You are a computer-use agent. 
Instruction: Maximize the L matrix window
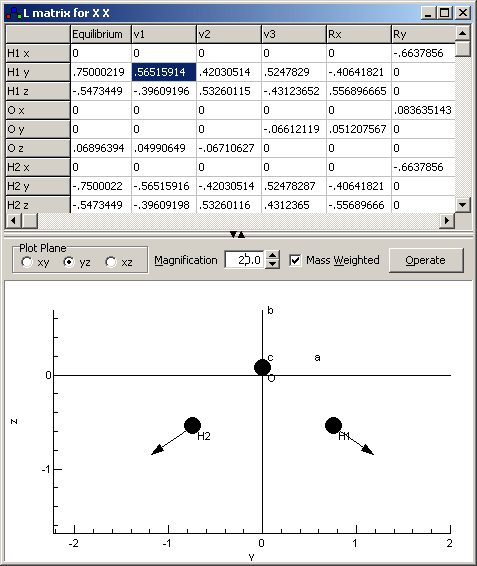pos(445,13)
